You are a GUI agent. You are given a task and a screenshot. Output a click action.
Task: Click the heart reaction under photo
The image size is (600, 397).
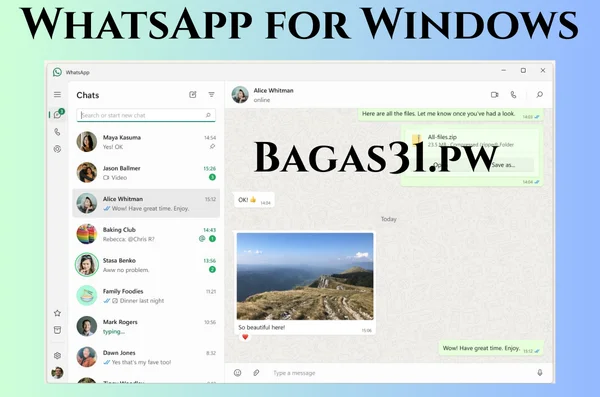(245, 337)
